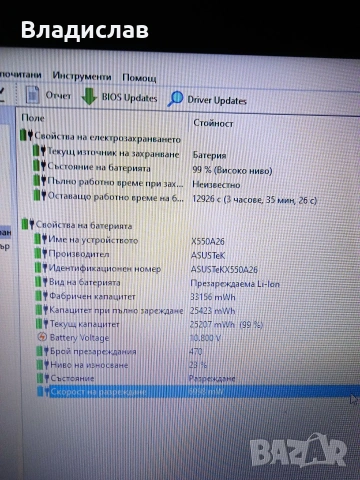Click battery icon beside Фабричен капацитет

(x=42, y=295)
